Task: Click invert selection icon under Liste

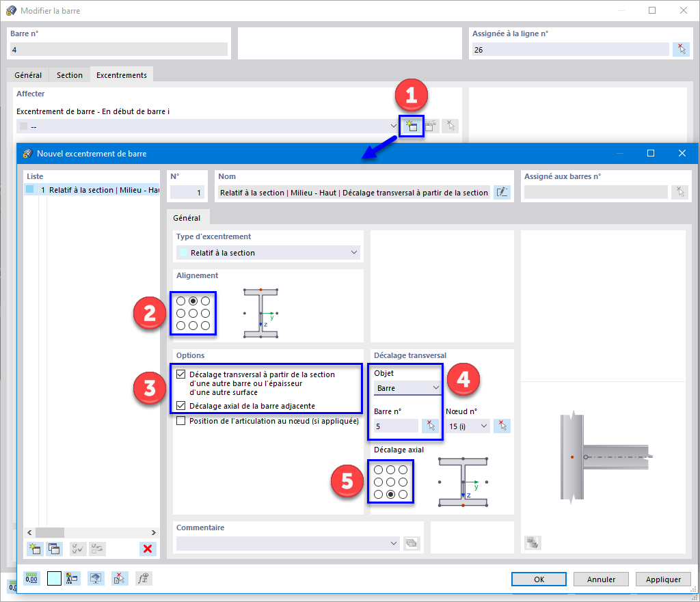Action: pyautogui.click(x=97, y=549)
